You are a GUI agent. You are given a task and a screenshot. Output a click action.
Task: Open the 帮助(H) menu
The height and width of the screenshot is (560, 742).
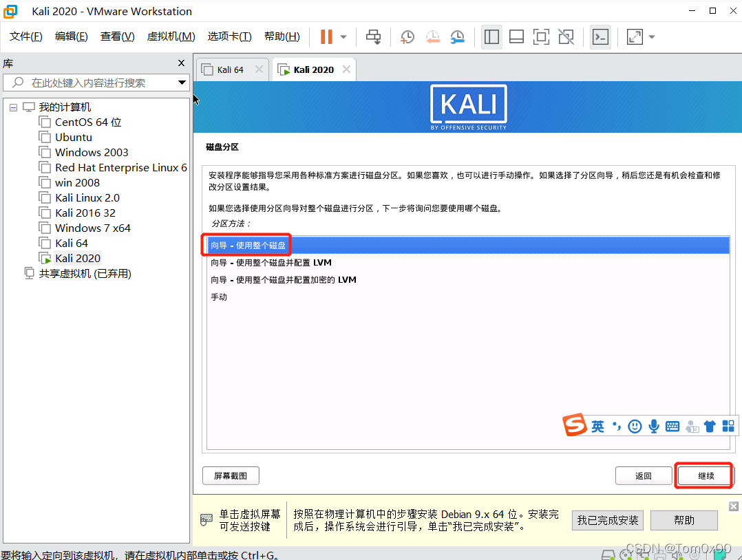(x=282, y=36)
